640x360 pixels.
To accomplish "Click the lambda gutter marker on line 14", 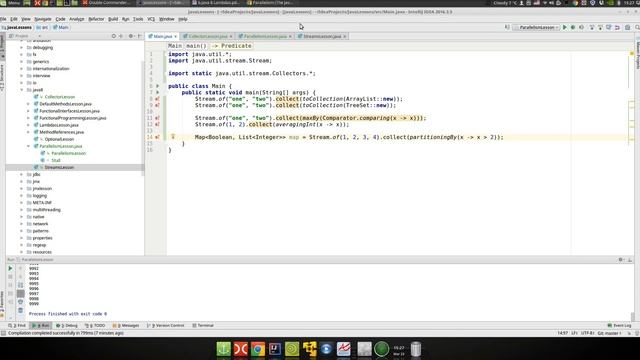I will tap(158, 137).
